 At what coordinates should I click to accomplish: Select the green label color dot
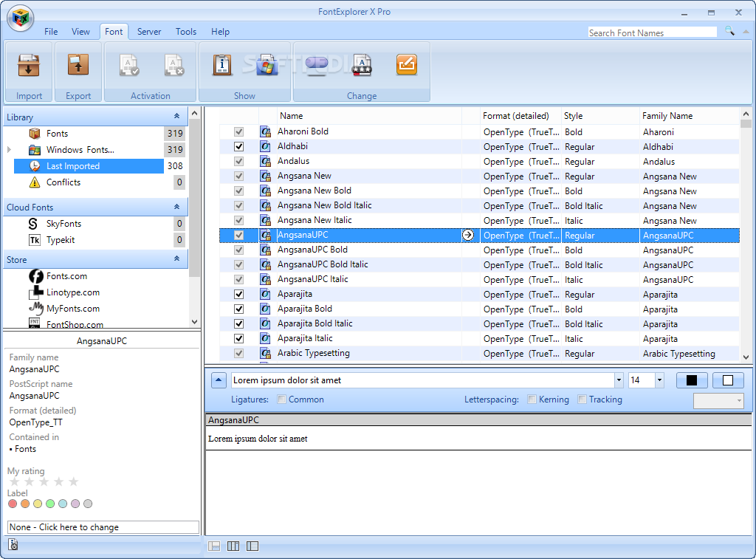tap(50, 504)
